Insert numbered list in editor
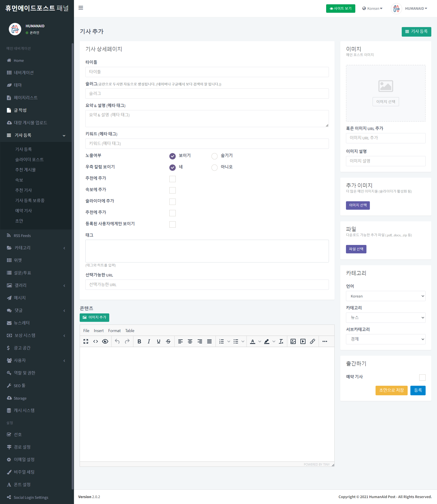437x504 pixels. click(x=221, y=341)
